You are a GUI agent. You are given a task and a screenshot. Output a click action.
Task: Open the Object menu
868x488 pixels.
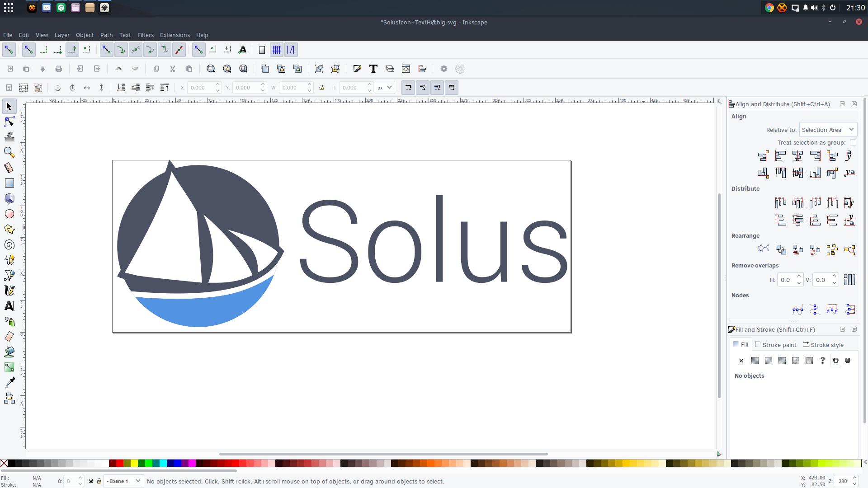(85, 35)
